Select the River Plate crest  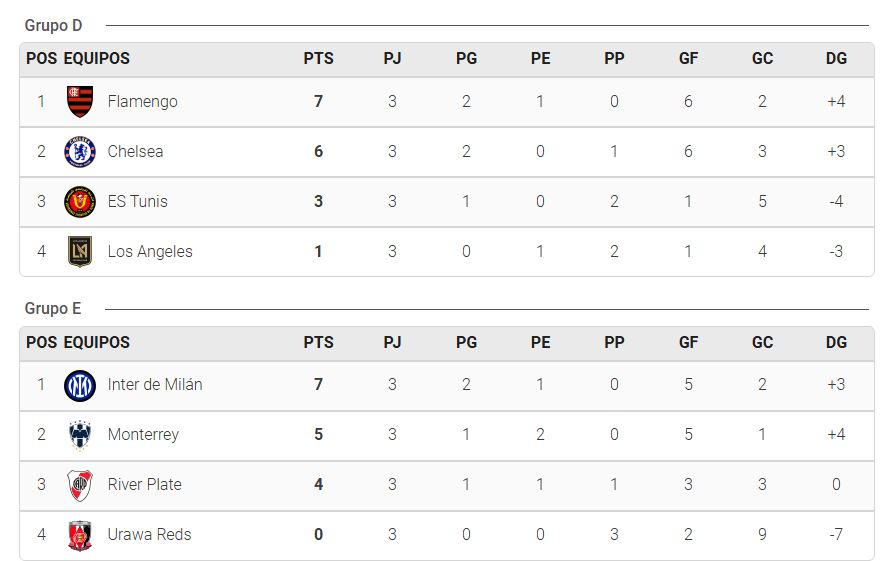click(x=80, y=485)
